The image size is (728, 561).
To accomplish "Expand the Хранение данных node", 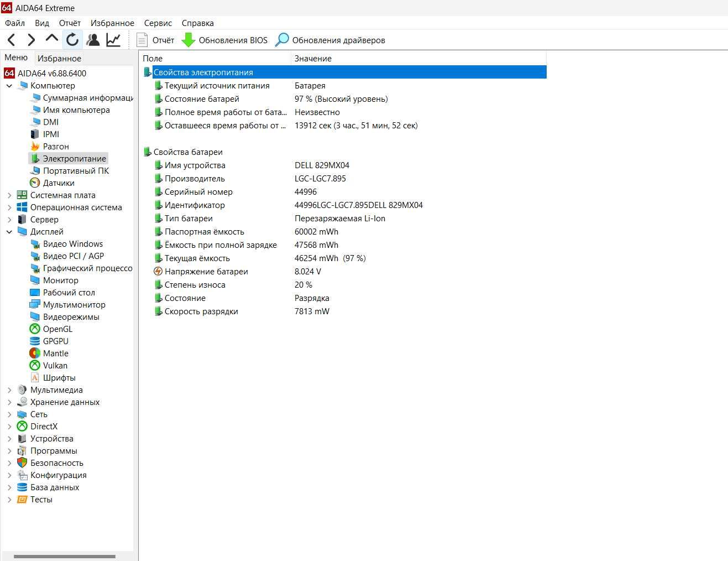I will click(x=9, y=402).
